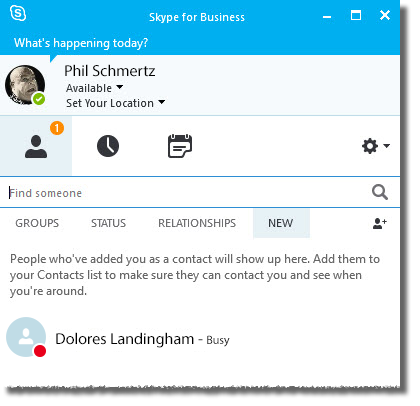This screenshot has width=420, height=406.
Task: Switch to the RELATIONSHIPS tab
Action: pyautogui.click(x=197, y=223)
